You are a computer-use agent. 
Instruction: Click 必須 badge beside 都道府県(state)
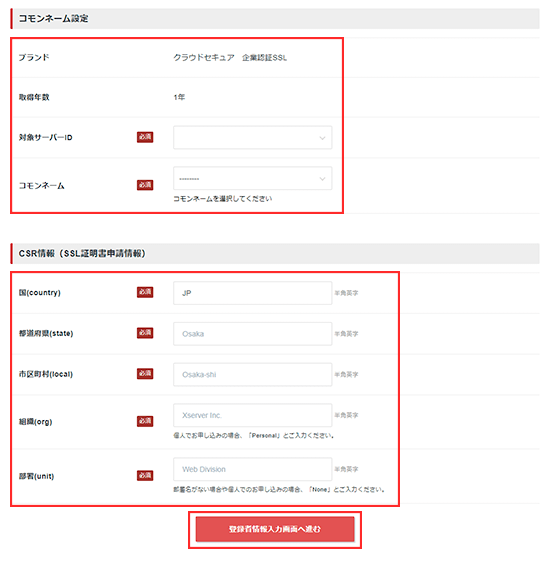click(145, 333)
